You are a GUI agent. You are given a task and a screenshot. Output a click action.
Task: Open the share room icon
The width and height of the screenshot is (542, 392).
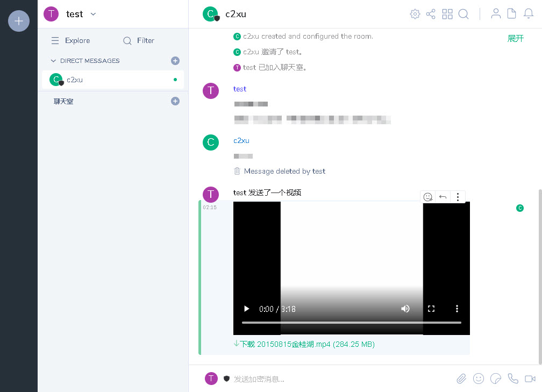(x=431, y=14)
